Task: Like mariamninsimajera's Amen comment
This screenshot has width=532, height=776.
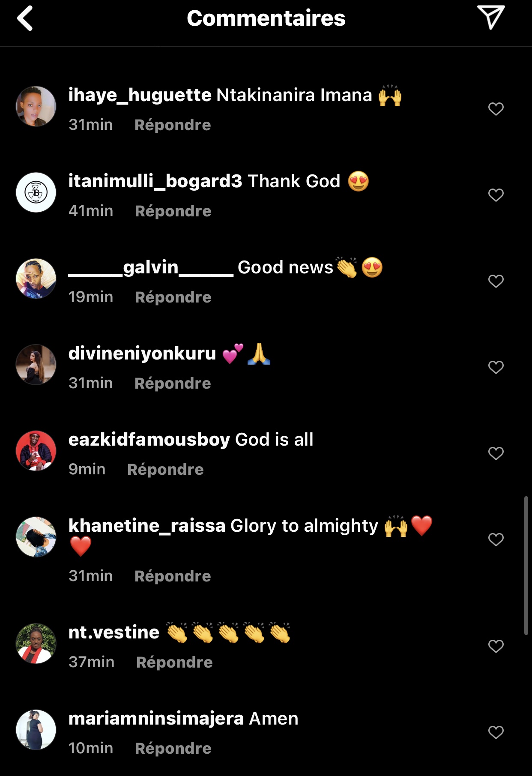Action: pyautogui.click(x=496, y=732)
